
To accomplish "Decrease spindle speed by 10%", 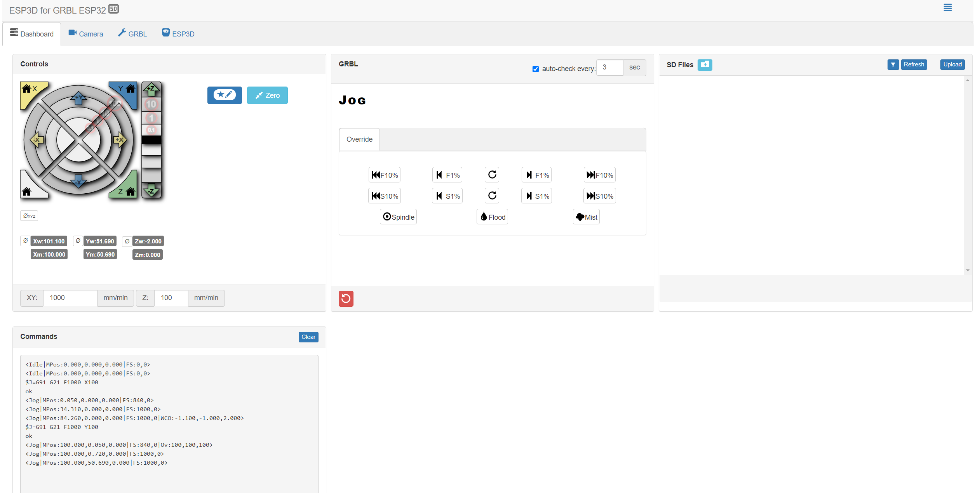I will 385,196.
